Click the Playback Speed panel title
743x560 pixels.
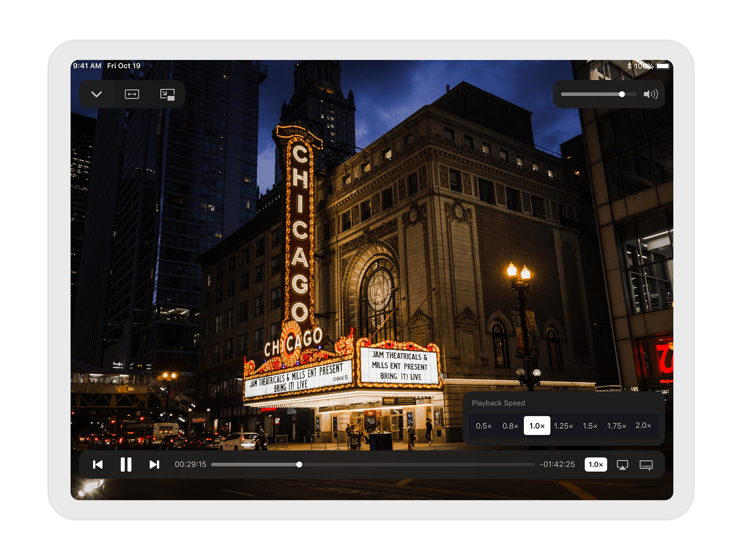coord(498,403)
